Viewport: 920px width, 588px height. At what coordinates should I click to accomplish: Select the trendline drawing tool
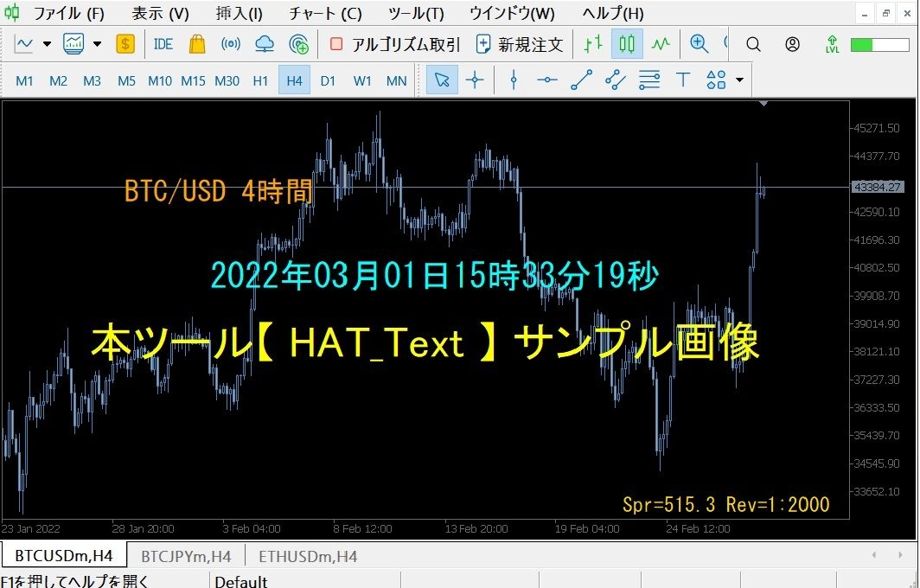[581, 80]
